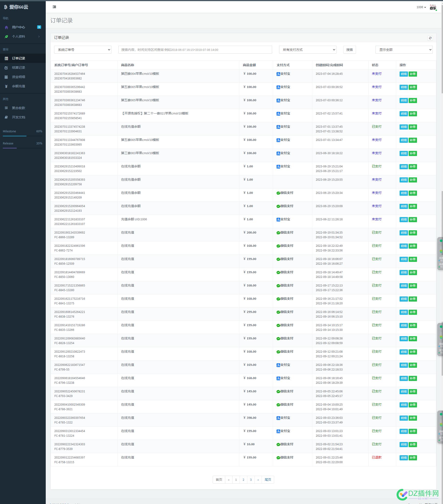Click the WeChat Pay icon for order 2023062915203464441
Screen dimensions: 443x504
click(278, 193)
